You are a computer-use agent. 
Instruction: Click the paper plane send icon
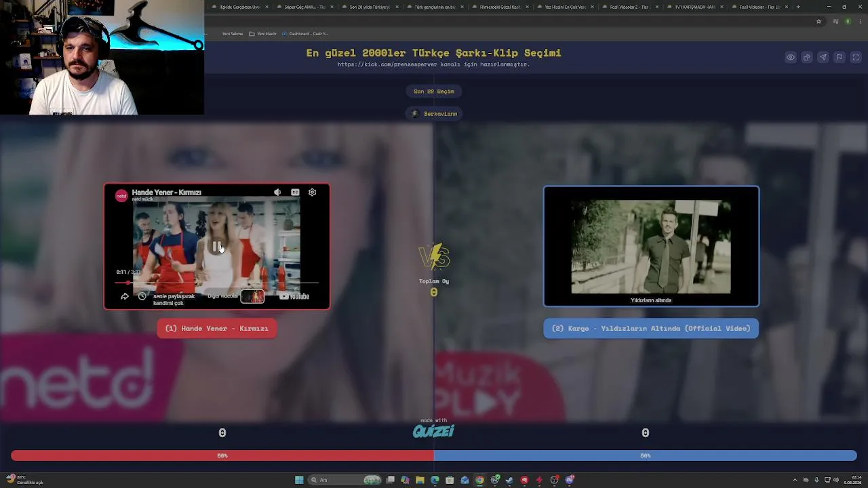[x=823, y=58]
